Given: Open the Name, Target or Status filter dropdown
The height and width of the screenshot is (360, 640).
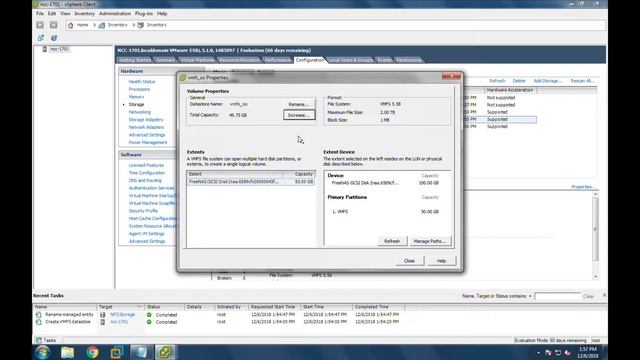Looking at the screenshot, I should point(530,296).
